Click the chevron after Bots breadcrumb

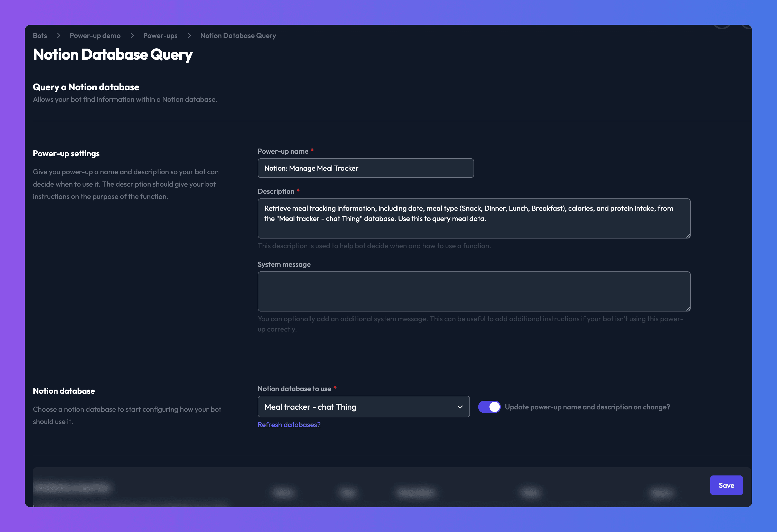tap(59, 35)
